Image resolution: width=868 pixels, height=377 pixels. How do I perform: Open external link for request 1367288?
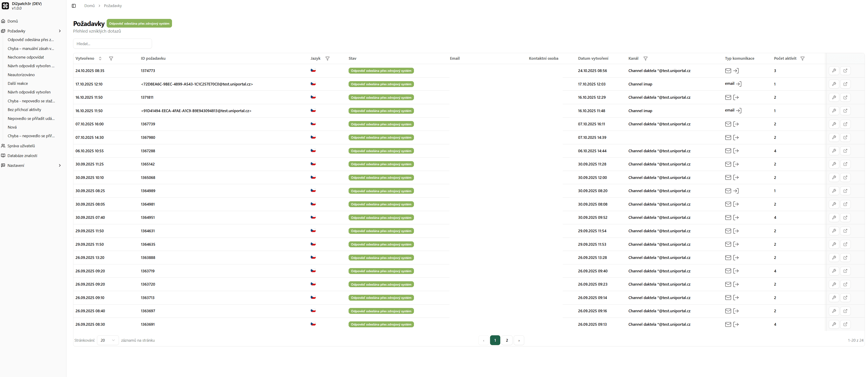point(845,151)
